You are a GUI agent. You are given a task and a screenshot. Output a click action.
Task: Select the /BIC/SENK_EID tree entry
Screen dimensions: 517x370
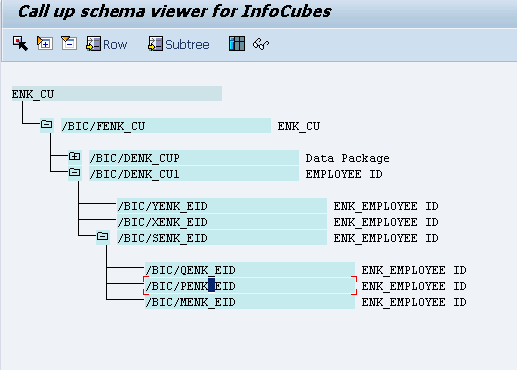click(x=222, y=238)
